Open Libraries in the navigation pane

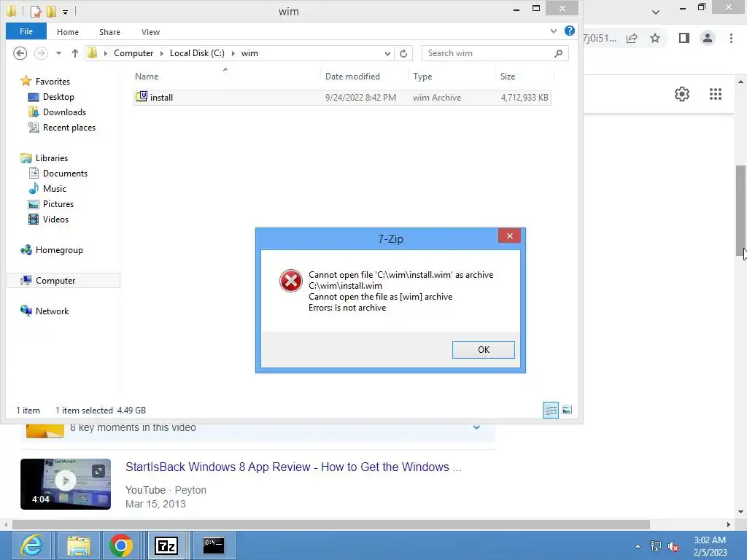(x=52, y=157)
